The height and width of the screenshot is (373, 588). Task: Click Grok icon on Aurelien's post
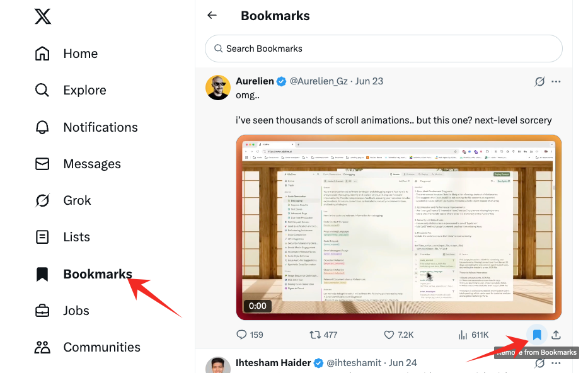[539, 81]
